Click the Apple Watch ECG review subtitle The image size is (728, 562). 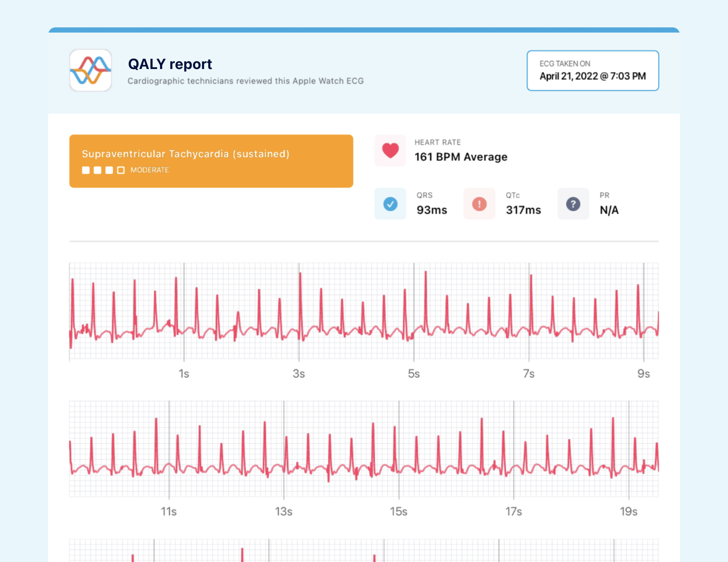(x=245, y=81)
